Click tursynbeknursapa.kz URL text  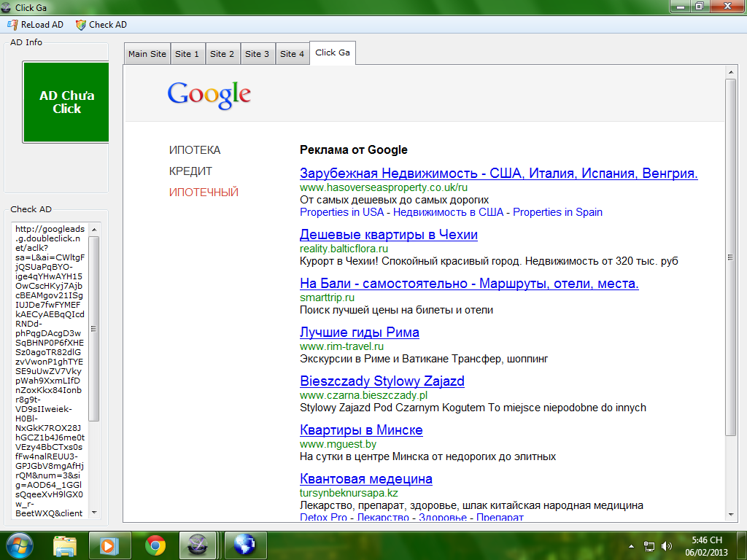(349, 493)
